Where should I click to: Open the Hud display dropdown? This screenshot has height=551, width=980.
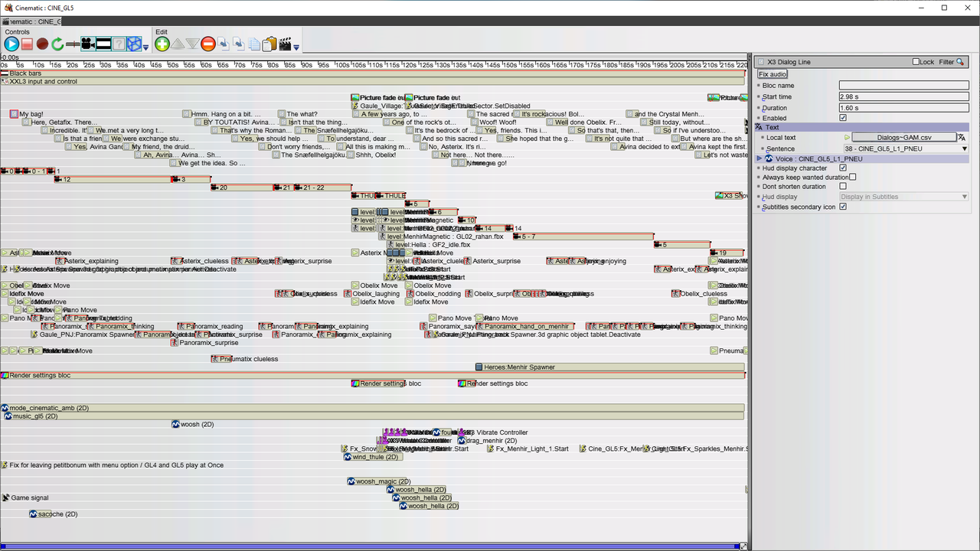point(904,197)
